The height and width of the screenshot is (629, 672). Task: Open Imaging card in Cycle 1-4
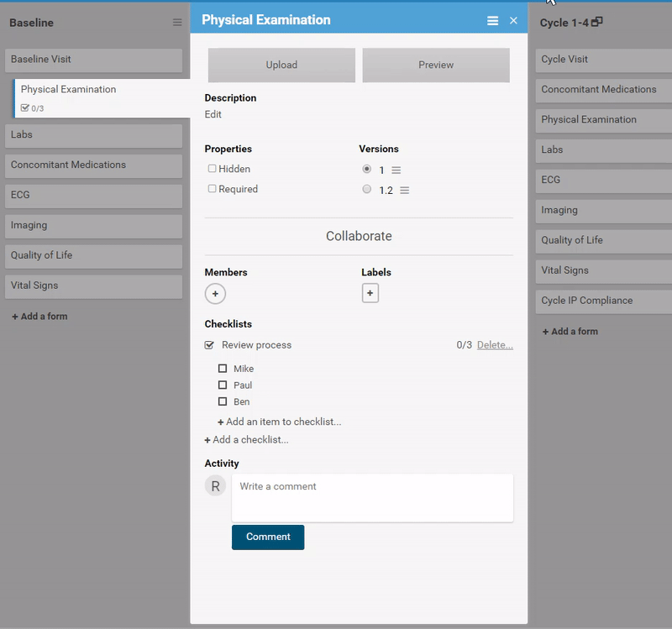(x=604, y=211)
